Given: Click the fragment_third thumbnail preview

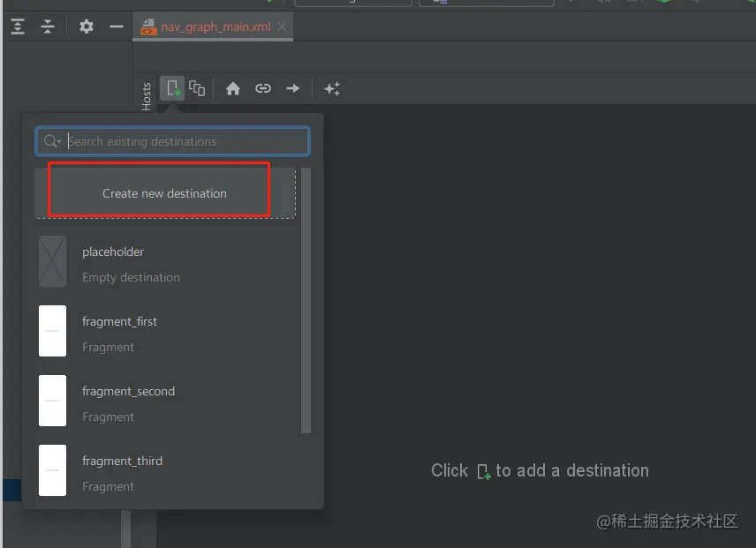Looking at the screenshot, I should (53, 470).
